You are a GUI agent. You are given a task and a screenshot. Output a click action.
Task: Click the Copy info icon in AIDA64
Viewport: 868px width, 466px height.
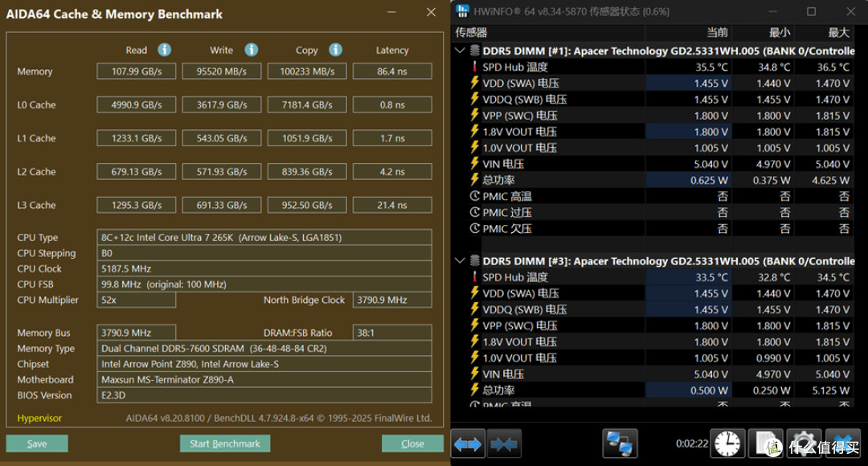(x=335, y=50)
